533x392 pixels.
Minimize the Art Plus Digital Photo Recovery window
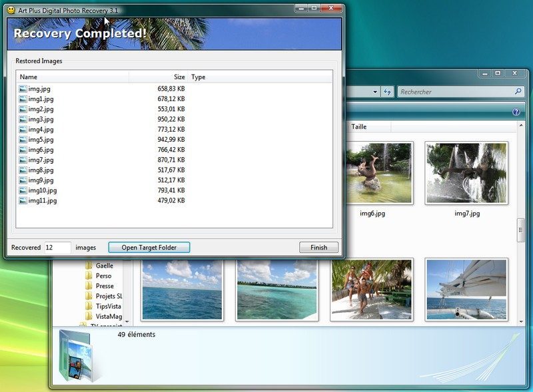pos(301,8)
